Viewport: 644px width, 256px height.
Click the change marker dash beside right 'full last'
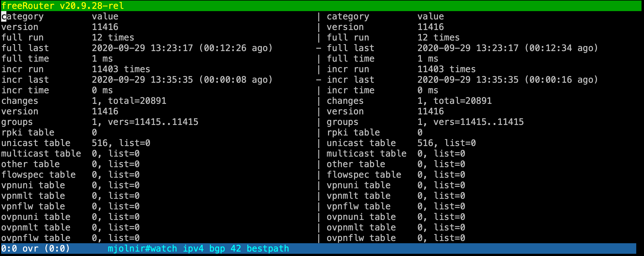(x=319, y=48)
